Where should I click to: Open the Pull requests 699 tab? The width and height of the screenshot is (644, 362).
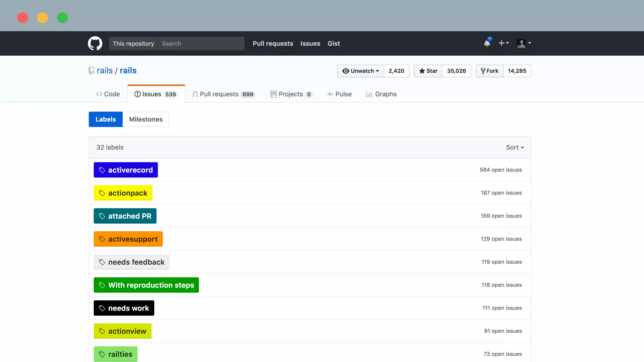[223, 94]
